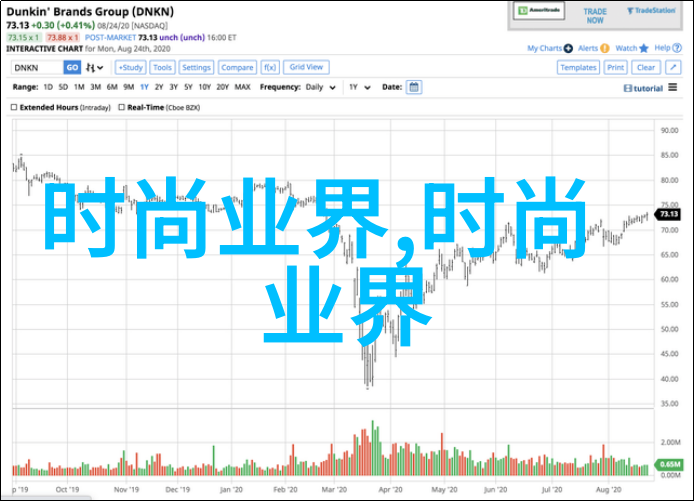Image resolution: width=695 pixels, height=502 pixels.
Task: Enable the Real-Time checkbox
Action: (x=121, y=107)
